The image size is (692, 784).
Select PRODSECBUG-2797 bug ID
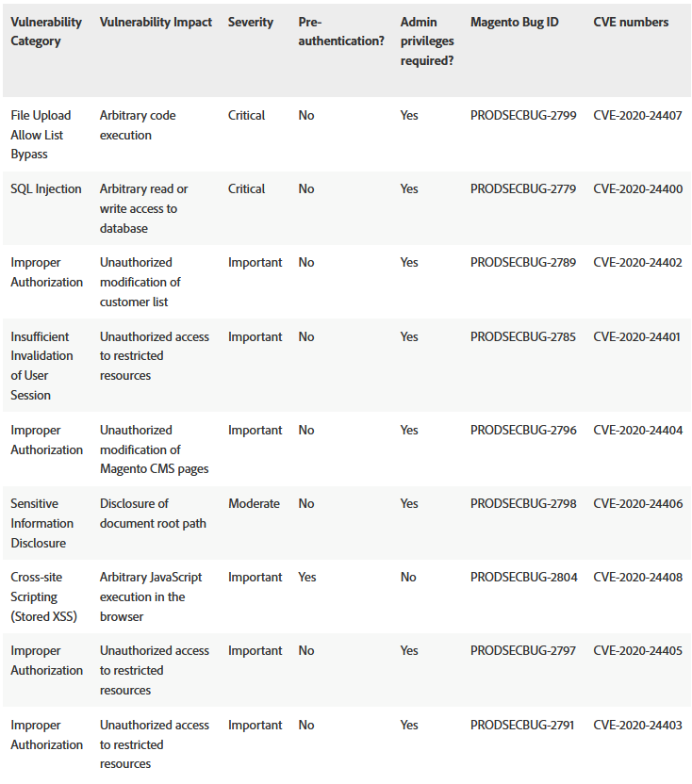(523, 651)
